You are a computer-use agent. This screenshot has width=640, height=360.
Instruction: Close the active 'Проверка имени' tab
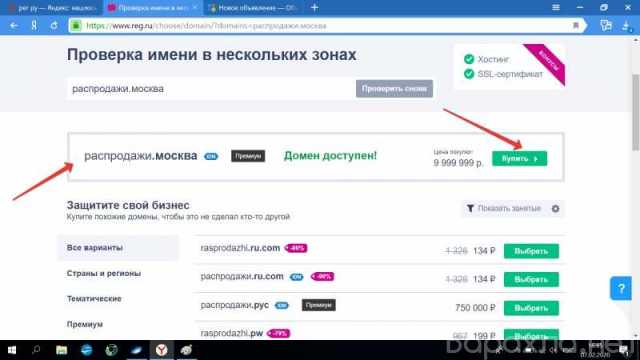(195, 7)
